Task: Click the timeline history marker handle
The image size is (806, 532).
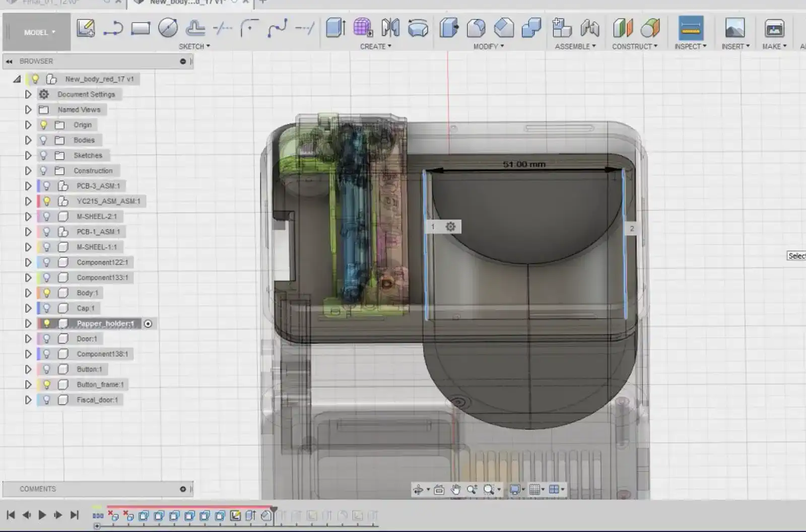Action: 274,511
